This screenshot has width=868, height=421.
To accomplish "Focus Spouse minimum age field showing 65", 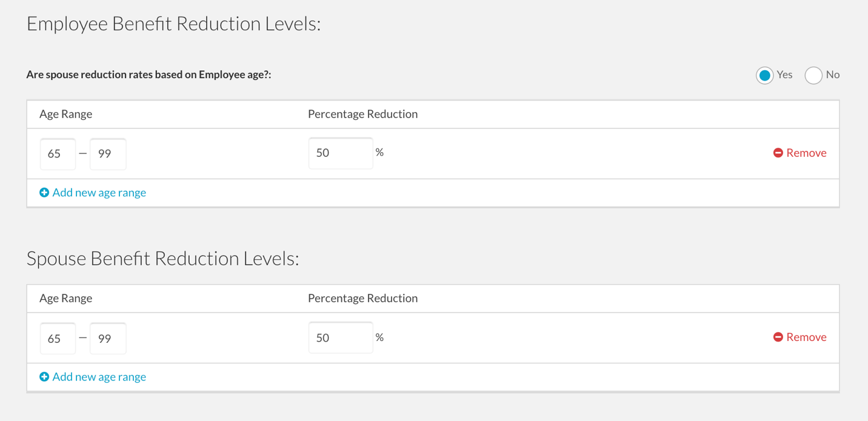I will coord(58,338).
